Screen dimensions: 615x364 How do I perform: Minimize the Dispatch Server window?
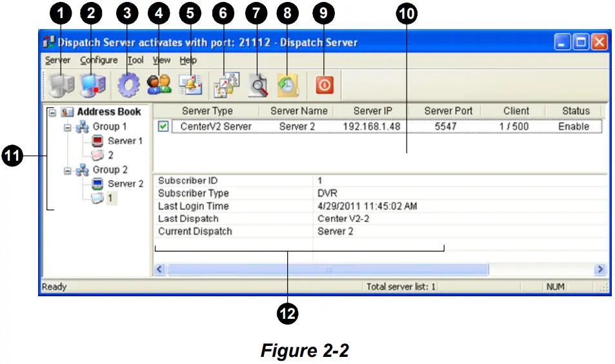pos(562,41)
